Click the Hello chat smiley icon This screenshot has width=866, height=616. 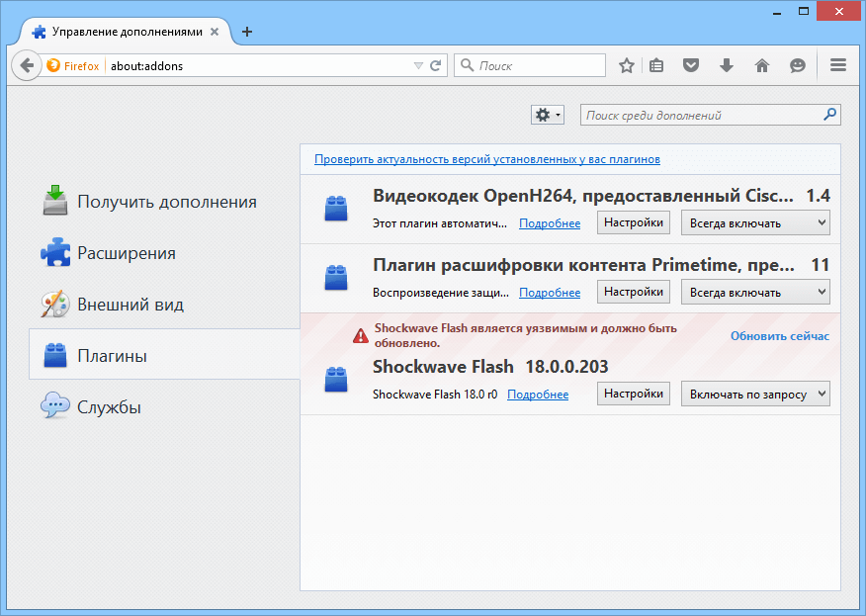797,66
